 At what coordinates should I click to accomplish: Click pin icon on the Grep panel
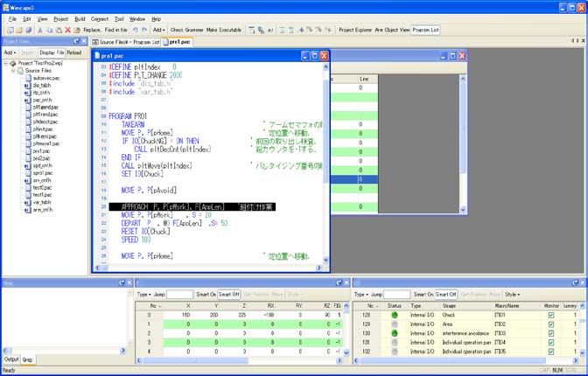(122, 283)
